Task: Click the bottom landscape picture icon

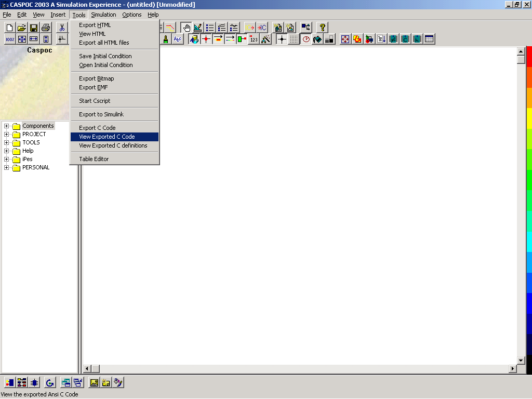Action: coord(94,383)
